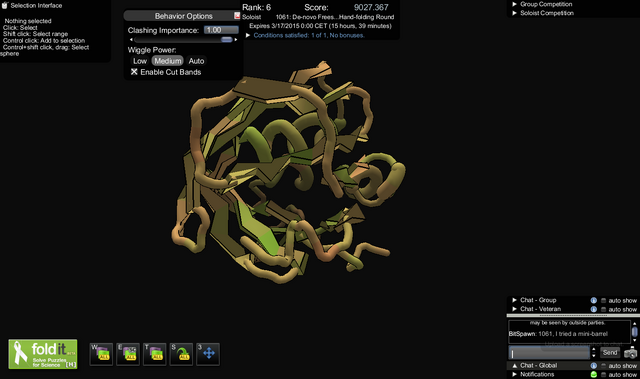Screen dimensions: 640x379
Task: Set Wiggle Power to Auto
Action: tap(196, 61)
